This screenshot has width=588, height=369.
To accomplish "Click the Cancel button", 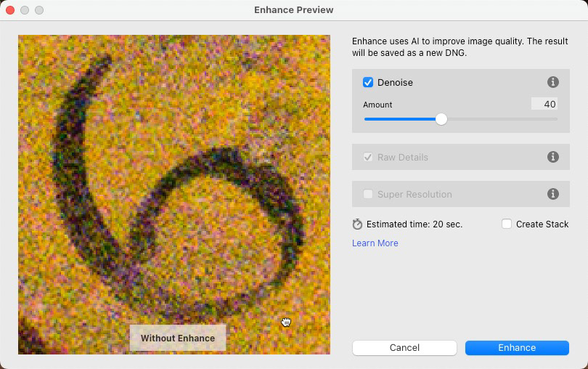I will [404, 348].
